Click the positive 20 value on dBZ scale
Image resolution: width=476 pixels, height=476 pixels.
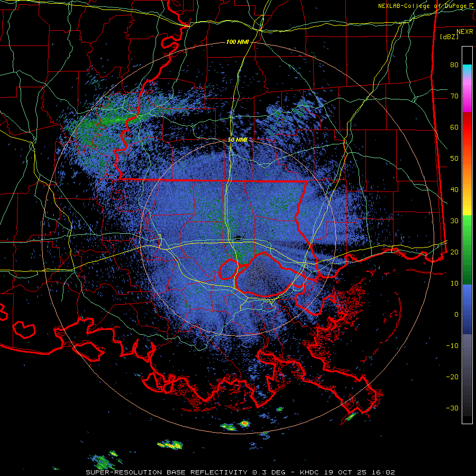point(454,252)
